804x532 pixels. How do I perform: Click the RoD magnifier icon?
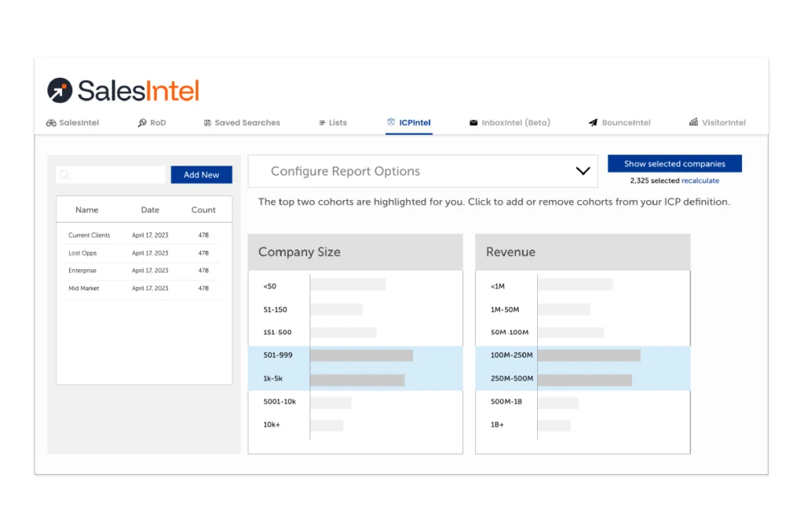point(142,122)
